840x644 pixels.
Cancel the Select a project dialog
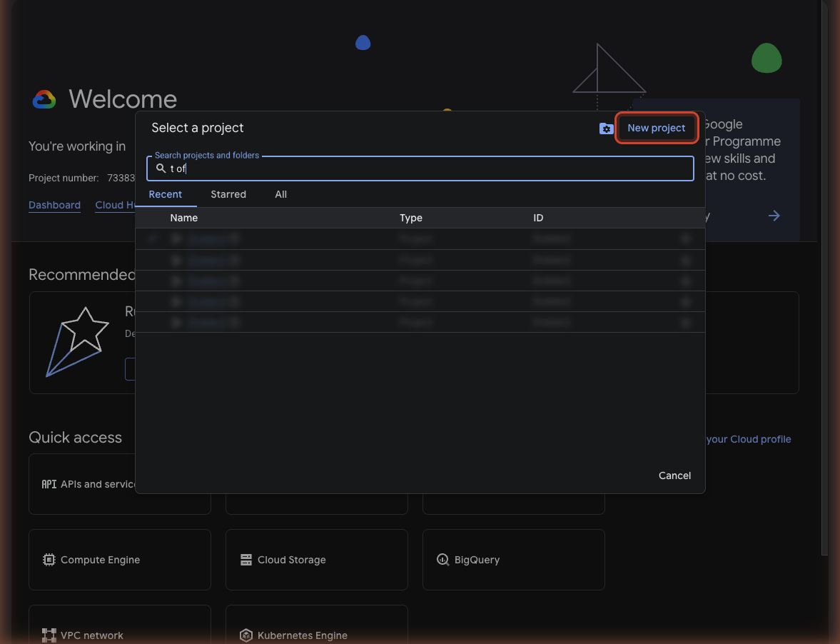(x=674, y=476)
